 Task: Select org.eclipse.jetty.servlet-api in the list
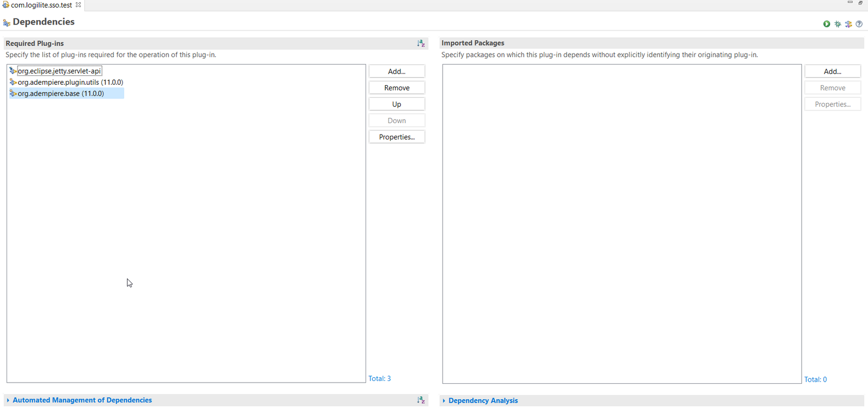coord(59,71)
